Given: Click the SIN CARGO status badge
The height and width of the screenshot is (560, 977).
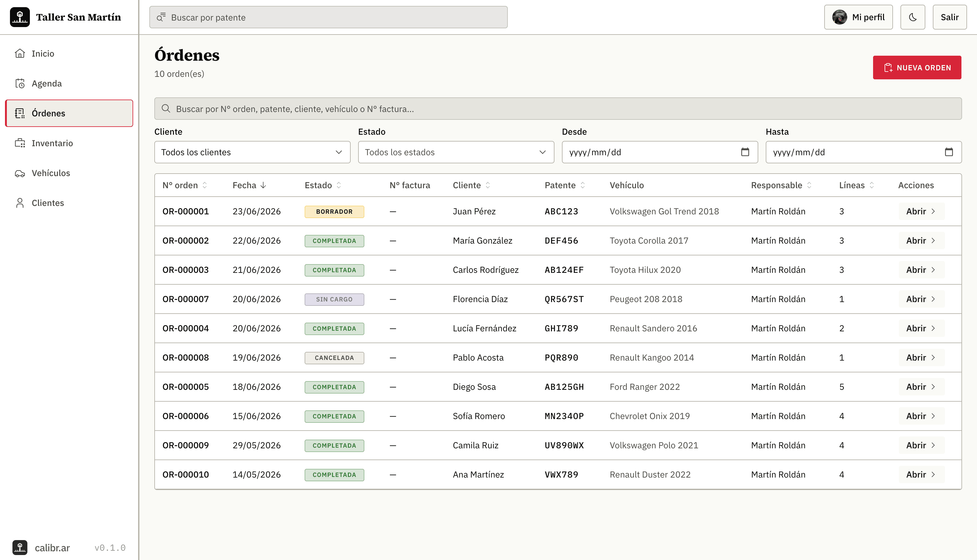Looking at the screenshot, I should (334, 299).
